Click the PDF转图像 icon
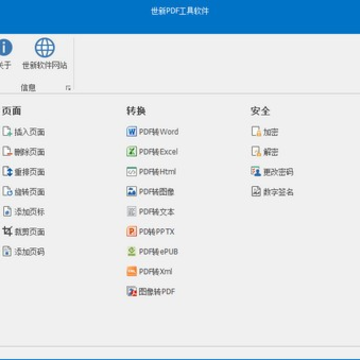This screenshot has width=360, height=360. tap(132, 192)
